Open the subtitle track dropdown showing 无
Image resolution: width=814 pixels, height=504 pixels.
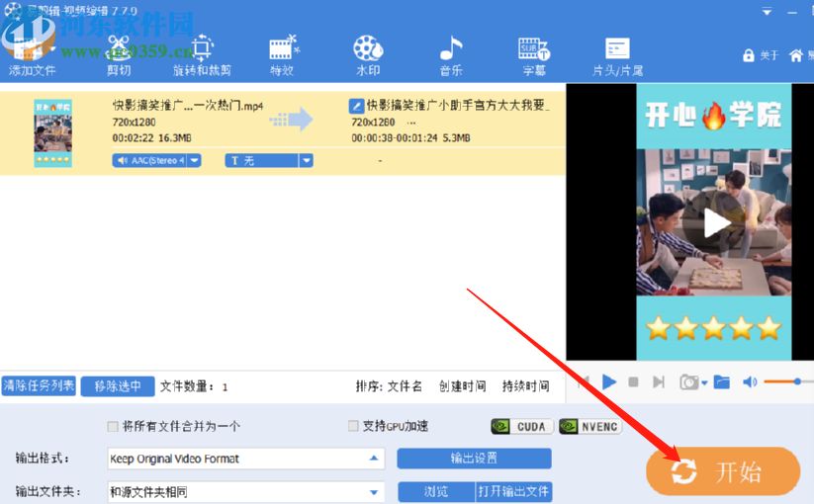307,161
